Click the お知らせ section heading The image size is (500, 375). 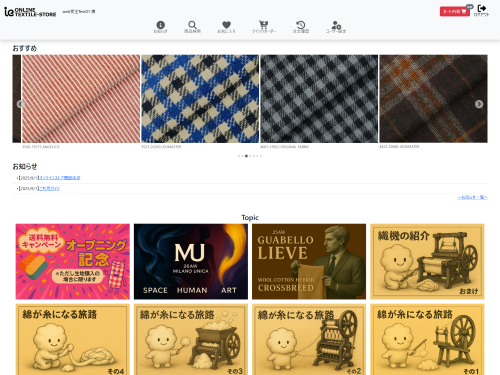pos(25,166)
